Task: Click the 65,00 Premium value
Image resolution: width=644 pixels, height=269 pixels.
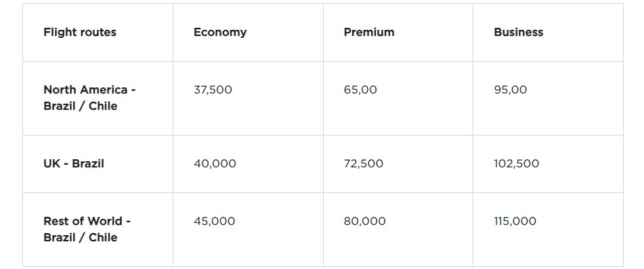Action: point(360,90)
